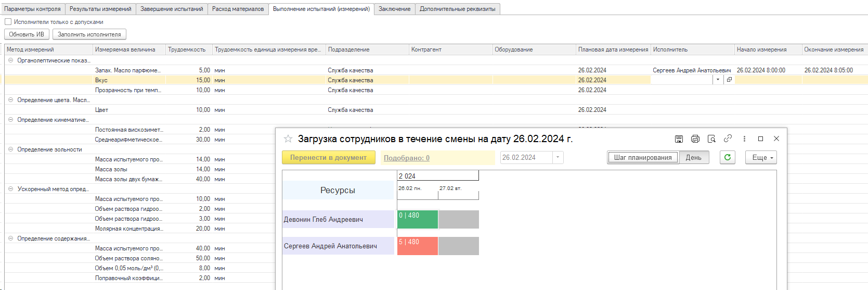Image resolution: width=868 pixels, height=290 pixels.
Task: Collapse the 'Определение зольности' group
Action: (x=10, y=149)
